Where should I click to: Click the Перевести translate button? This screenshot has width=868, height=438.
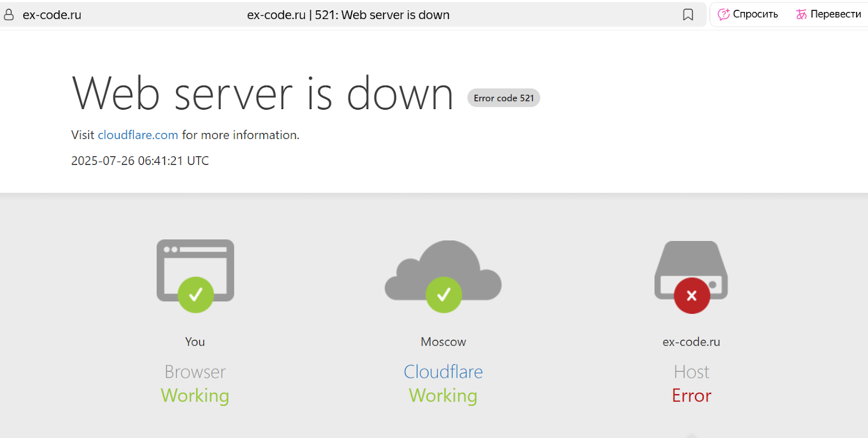(x=828, y=15)
